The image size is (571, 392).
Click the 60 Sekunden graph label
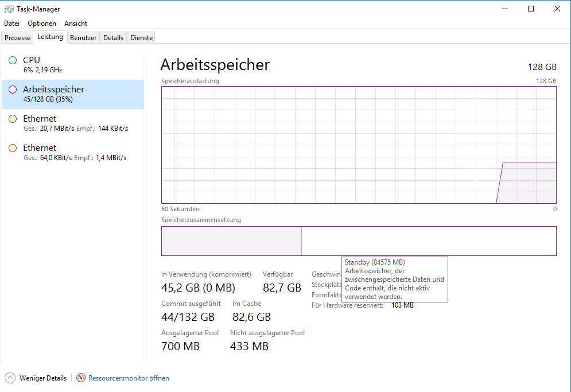pyautogui.click(x=180, y=209)
